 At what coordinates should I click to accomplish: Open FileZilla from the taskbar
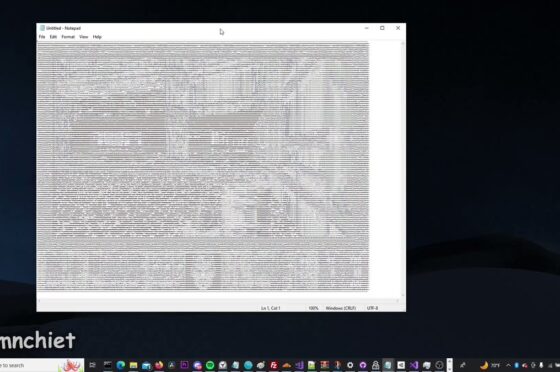point(274,365)
